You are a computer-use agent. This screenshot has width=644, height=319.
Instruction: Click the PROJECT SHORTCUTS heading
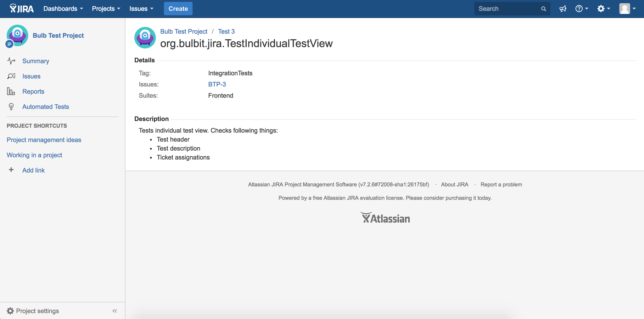[x=37, y=126]
